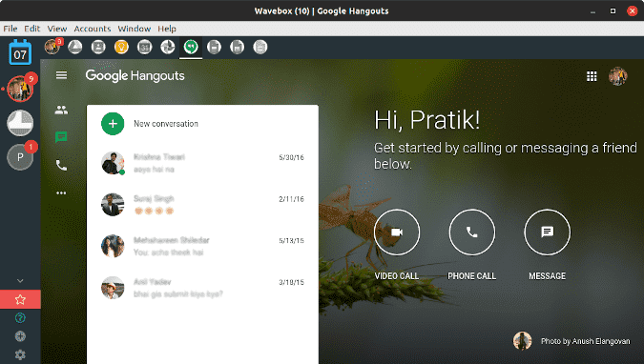Maximize the Wavebox window
Image resolution: width=644 pixels, height=364 pixels.
pos(613,11)
